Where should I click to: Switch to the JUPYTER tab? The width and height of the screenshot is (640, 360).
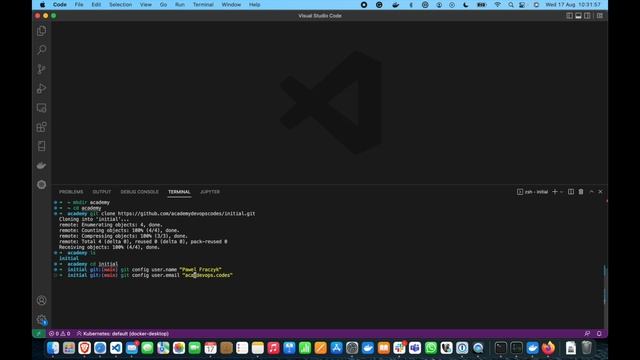[210, 192]
